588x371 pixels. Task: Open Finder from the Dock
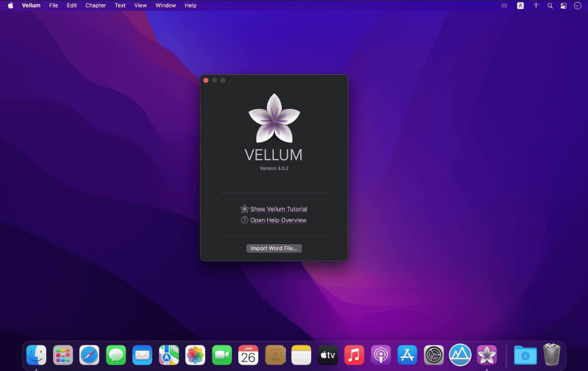point(36,355)
